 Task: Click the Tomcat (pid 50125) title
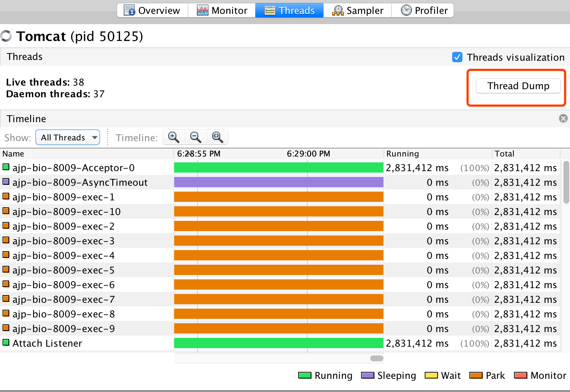tap(80, 36)
